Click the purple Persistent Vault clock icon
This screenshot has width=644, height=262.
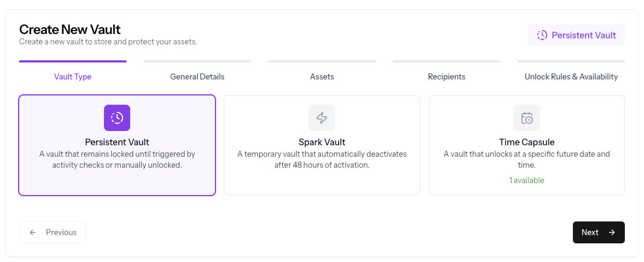click(x=117, y=118)
